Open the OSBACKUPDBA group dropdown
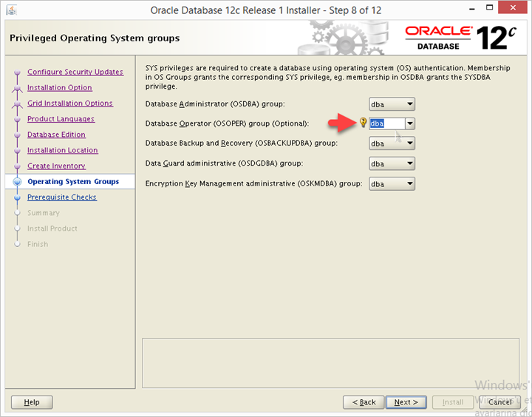The width and height of the screenshot is (532, 417). (392, 143)
